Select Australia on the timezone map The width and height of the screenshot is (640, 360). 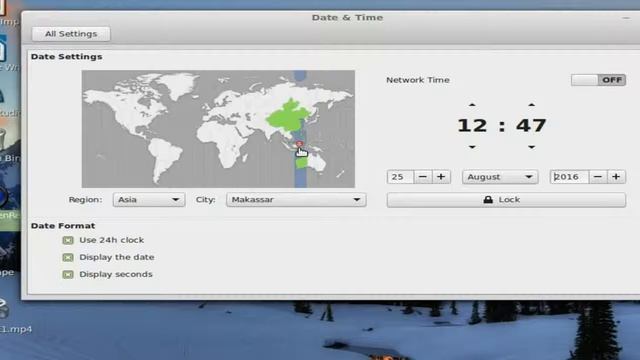316,162
